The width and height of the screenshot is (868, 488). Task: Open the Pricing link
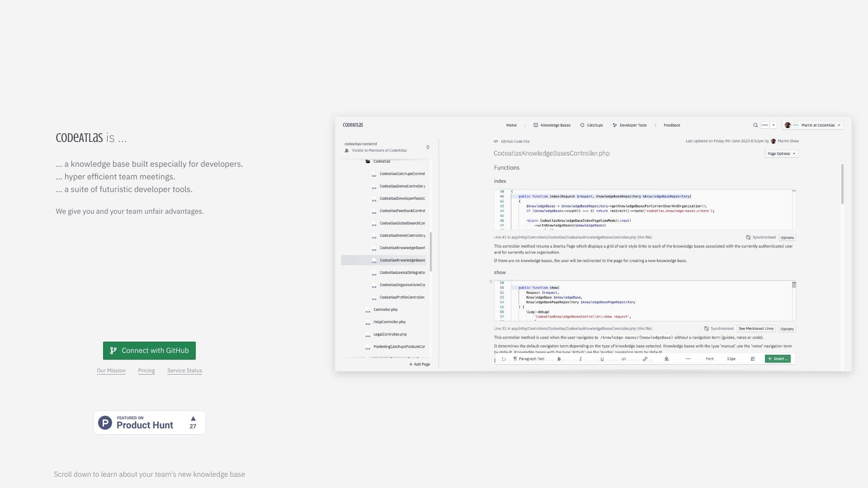[146, 371]
